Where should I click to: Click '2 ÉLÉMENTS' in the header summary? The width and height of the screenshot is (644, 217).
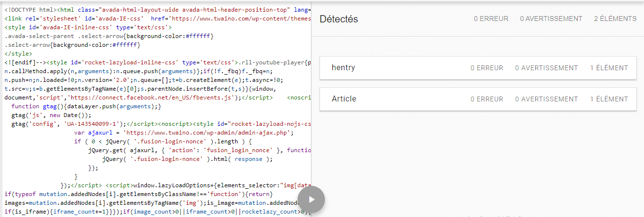pos(615,19)
